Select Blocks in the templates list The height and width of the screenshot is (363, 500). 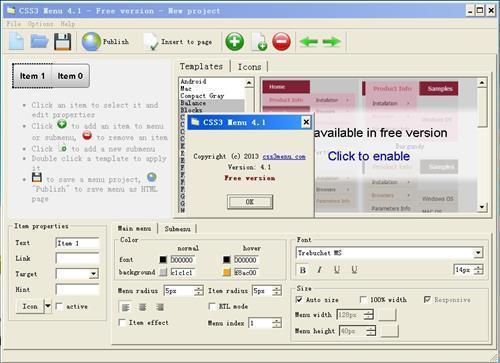tap(191, 110)
